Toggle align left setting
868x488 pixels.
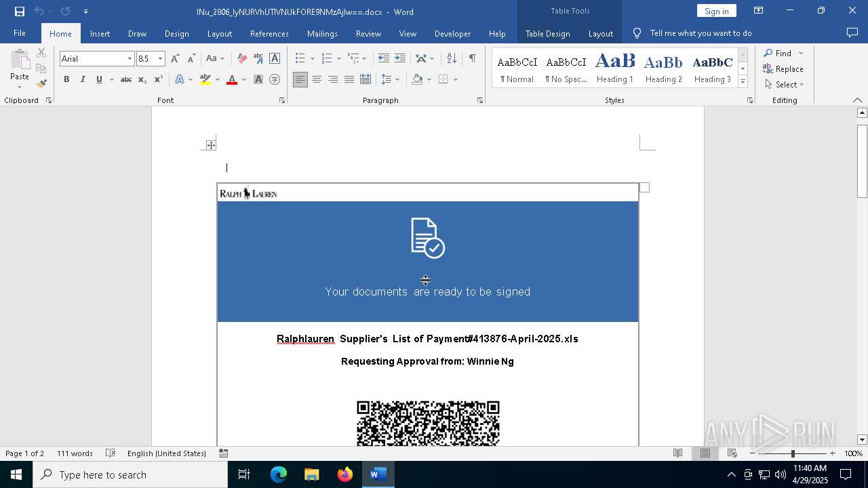pos(300,80)
